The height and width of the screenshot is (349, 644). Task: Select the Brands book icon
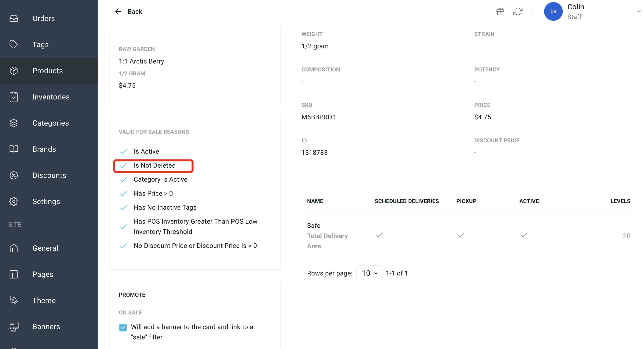tap(14, 149)
